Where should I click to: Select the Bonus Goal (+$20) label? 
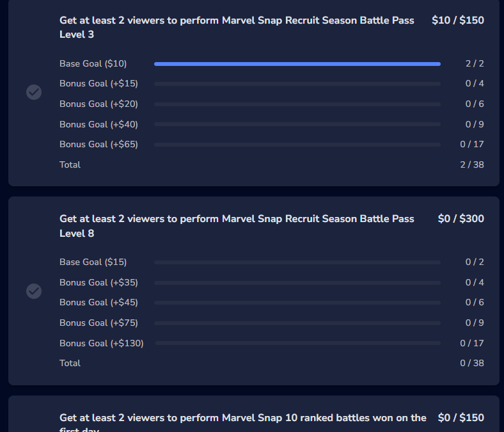coord(98,104)
